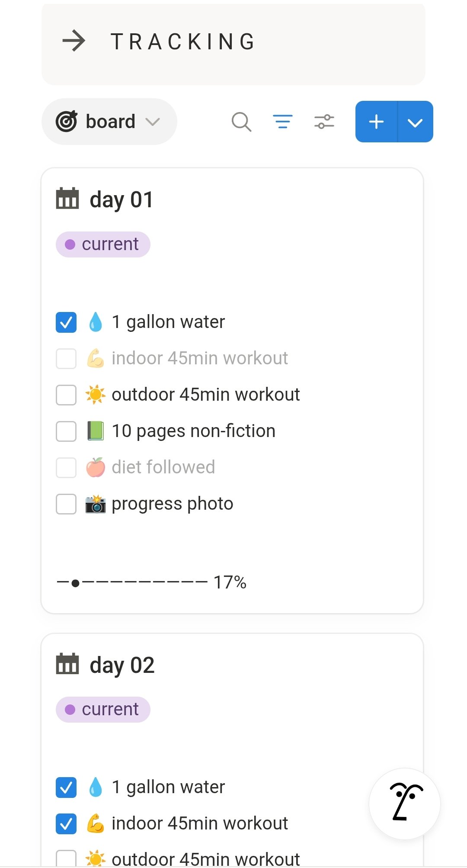Open the filter icon menu
This screenshot has height=868, width=467.
tap(283, 122)
